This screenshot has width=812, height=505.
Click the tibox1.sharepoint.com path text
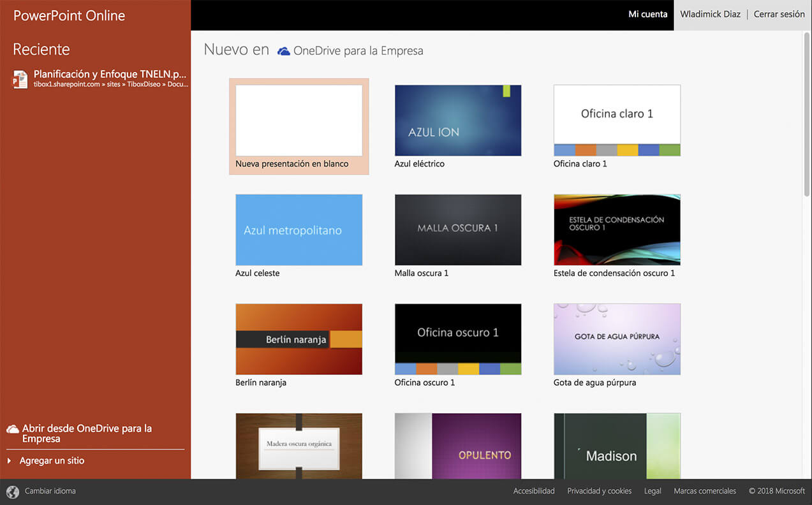click(x=111, y=84)
